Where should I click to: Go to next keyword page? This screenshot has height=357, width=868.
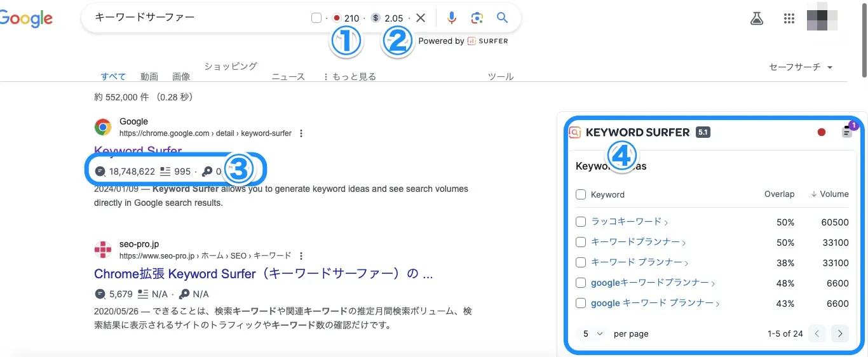[840, 333]
